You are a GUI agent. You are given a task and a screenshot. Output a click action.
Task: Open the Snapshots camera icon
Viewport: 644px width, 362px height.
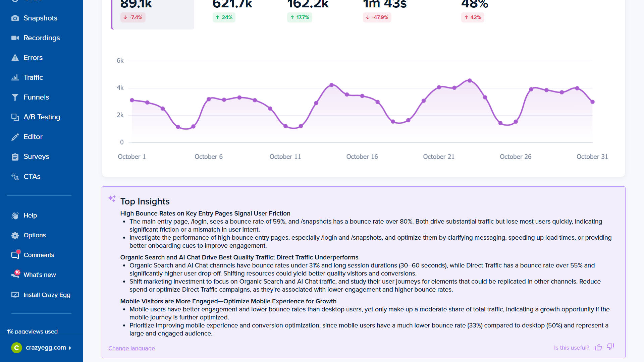coord(15,18)
